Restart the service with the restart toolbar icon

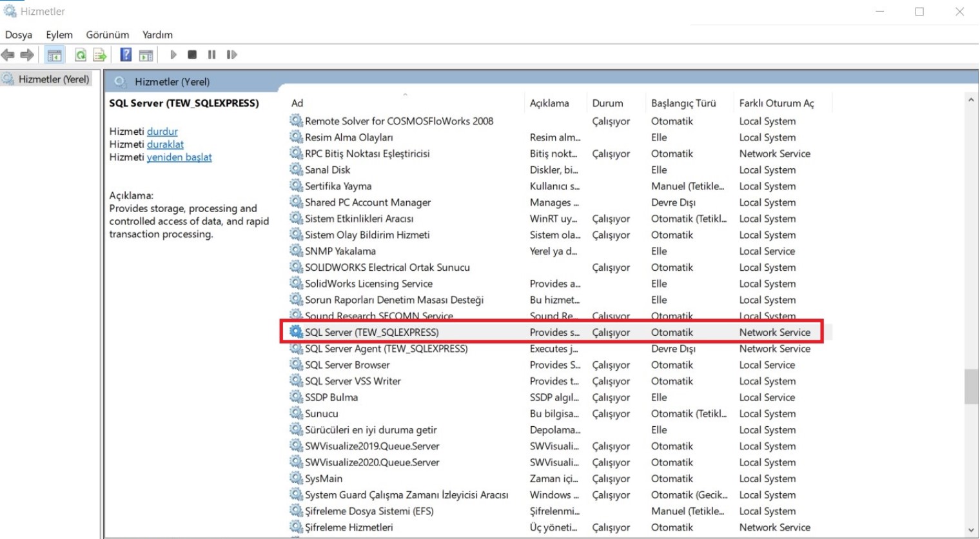[232, 55]
